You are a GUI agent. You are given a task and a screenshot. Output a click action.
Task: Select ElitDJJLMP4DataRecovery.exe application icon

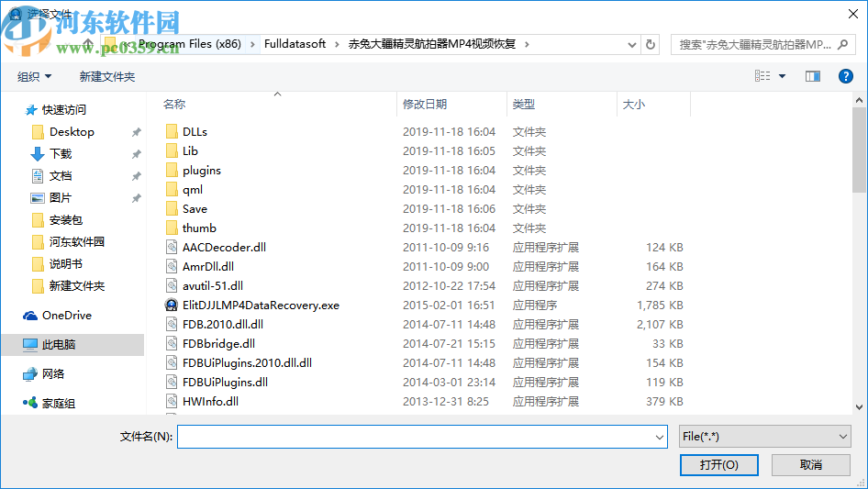[172, 306]
